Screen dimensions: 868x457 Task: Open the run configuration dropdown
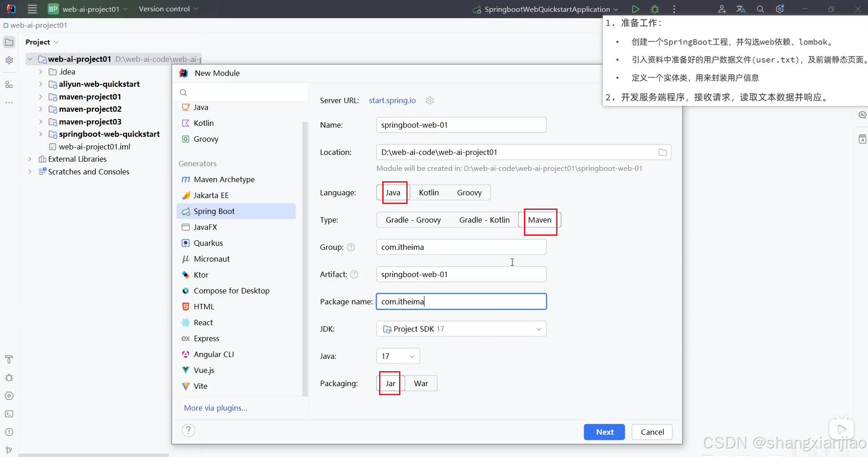tap(545, 9)
